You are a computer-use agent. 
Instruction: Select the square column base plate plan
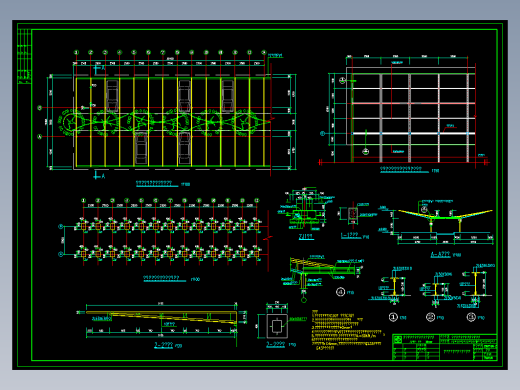tap(277, 326)
